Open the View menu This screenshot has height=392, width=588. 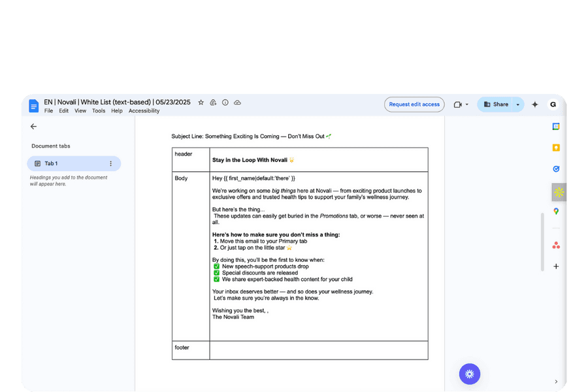tap(80, 111)
